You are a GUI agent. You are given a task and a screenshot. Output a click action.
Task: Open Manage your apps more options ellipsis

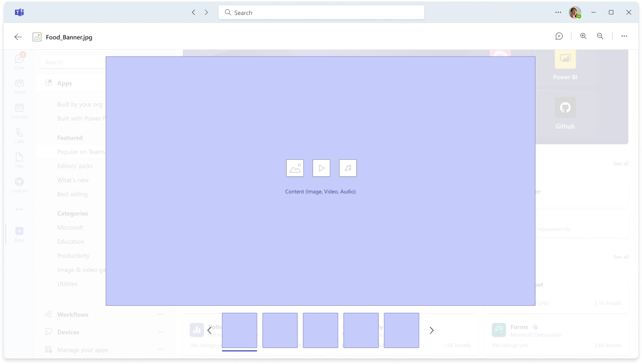pos(161,350)
